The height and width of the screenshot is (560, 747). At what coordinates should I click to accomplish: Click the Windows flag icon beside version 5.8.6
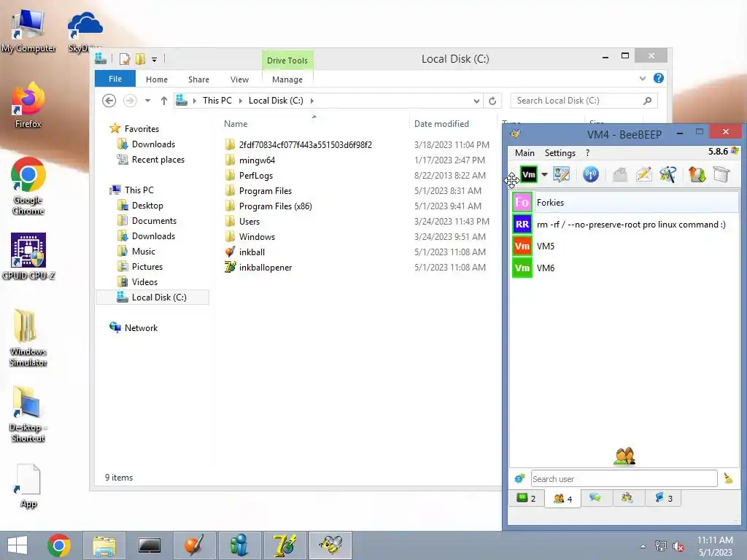coord(735,151)
